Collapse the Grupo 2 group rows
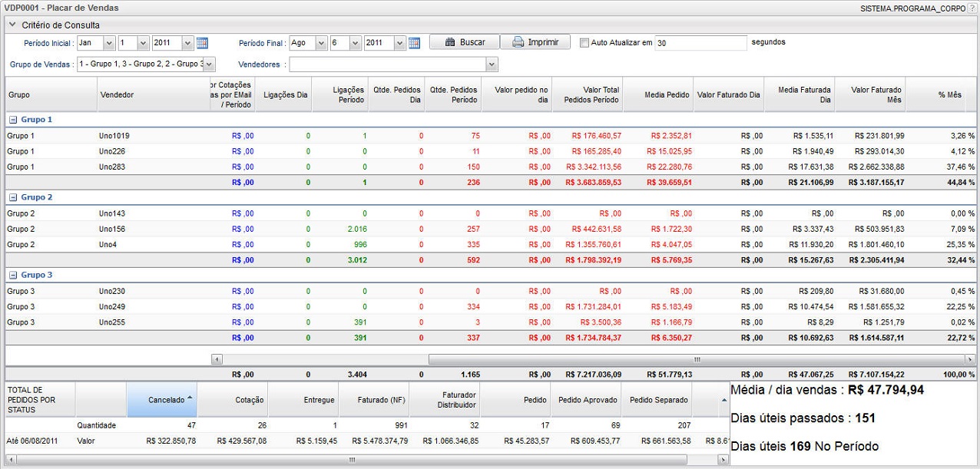The image size is (980, 469). tap(12, 197)
